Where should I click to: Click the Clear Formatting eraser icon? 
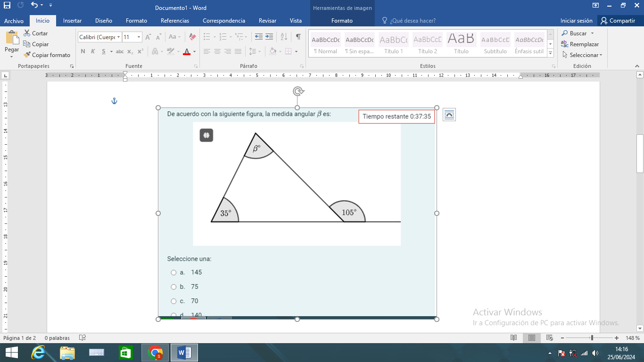point(192,37)
